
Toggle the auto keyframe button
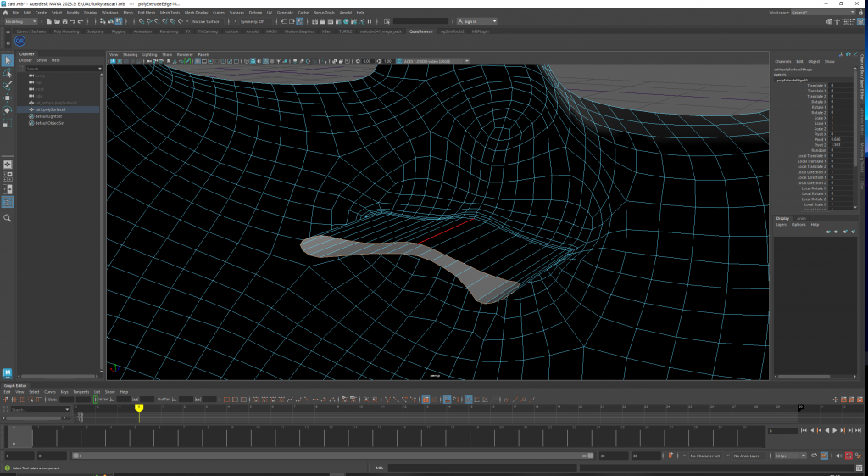tap(849, 456)
